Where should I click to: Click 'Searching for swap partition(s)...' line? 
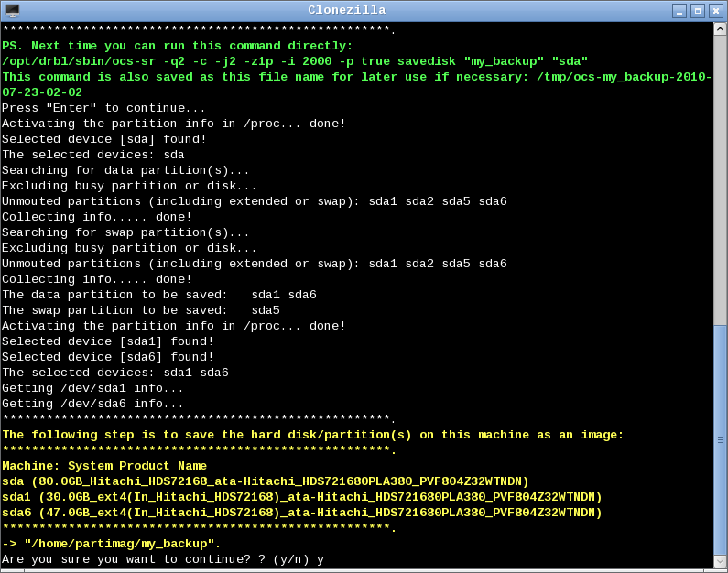coord(125,232)
